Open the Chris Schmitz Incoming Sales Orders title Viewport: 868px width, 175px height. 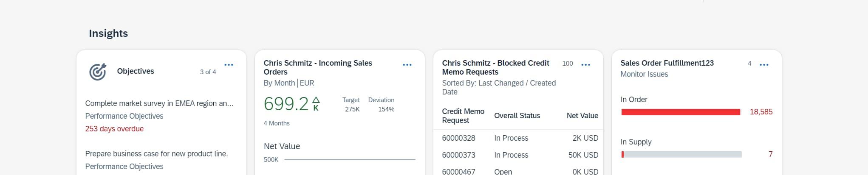(317, 67)
